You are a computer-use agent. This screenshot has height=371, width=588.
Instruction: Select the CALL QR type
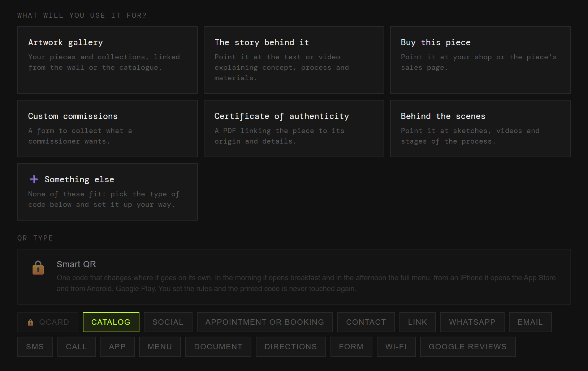(77, 347)
